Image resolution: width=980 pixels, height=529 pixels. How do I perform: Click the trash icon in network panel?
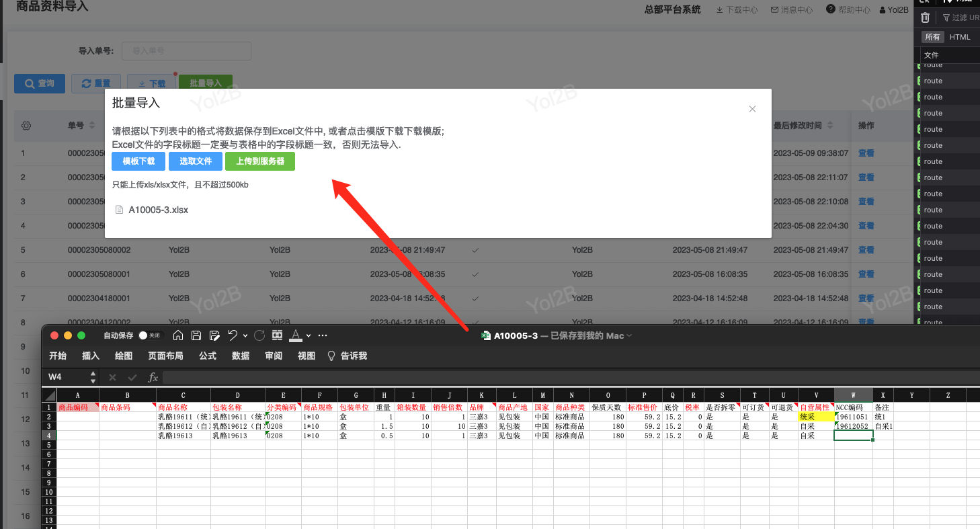click(x=926, y=18)
